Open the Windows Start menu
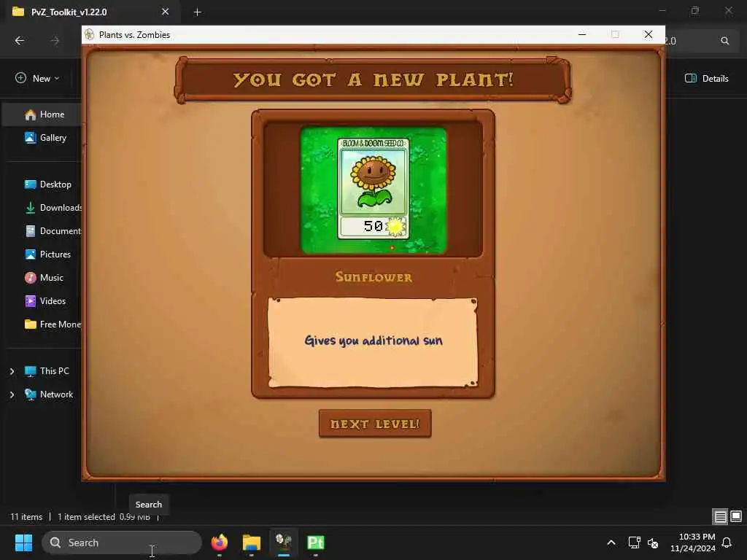The image size is (747, 560). click(x=24, y=542)
